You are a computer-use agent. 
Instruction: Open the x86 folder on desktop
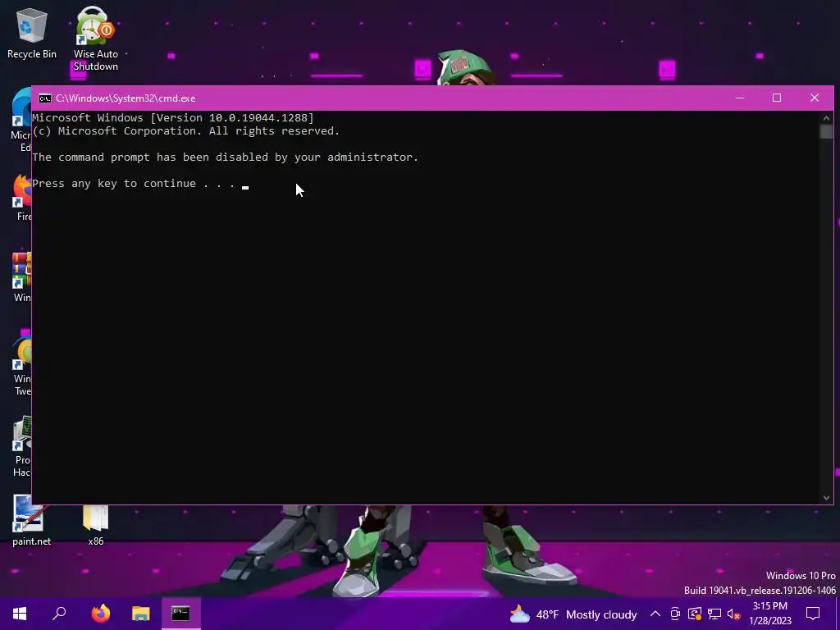pos(95,525)
